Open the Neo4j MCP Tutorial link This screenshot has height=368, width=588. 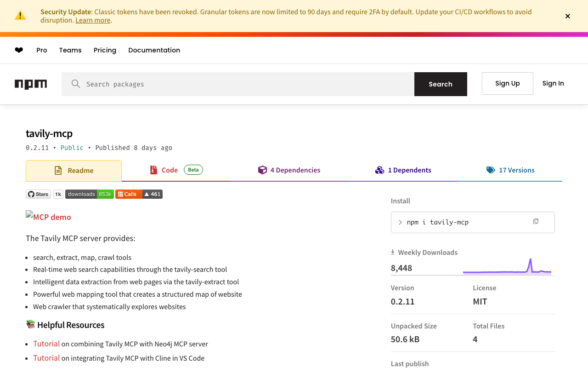tap(46, 344)
